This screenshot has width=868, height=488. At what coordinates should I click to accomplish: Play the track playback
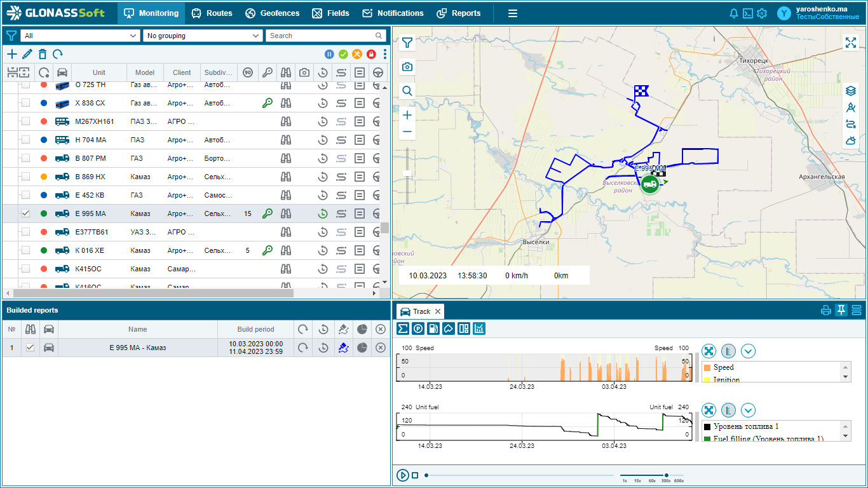403,475
